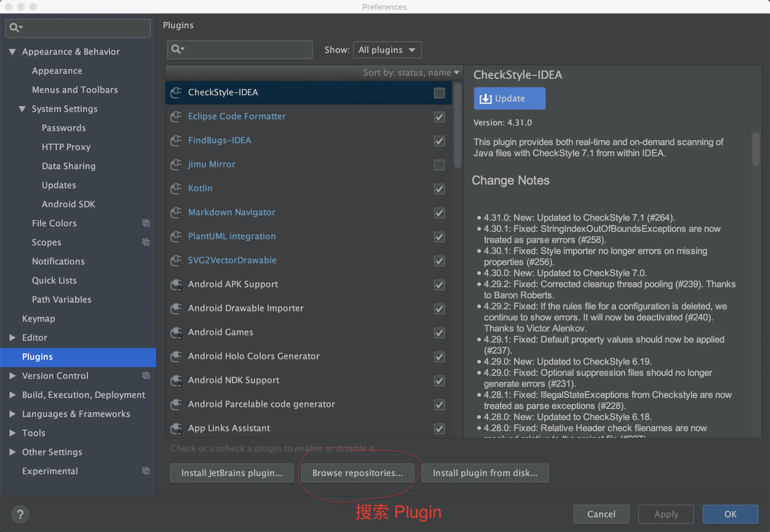The width and height of the screenshot is (770, 532).
Task: Click the help question mark icon
Action: [20, 514]
